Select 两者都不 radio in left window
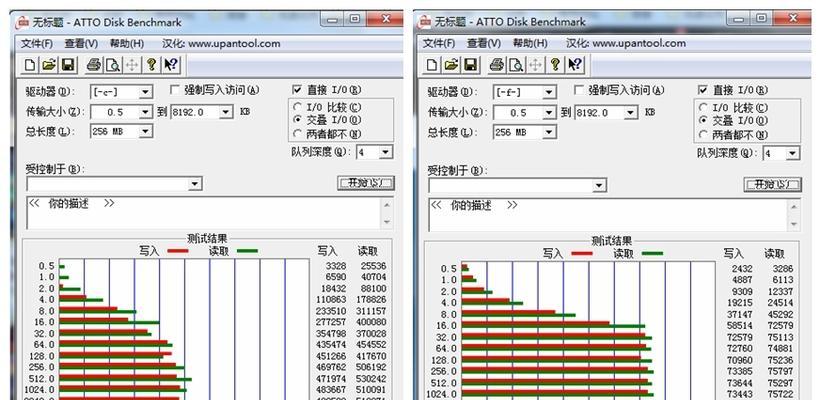820x400 pixels. (298, 134)
